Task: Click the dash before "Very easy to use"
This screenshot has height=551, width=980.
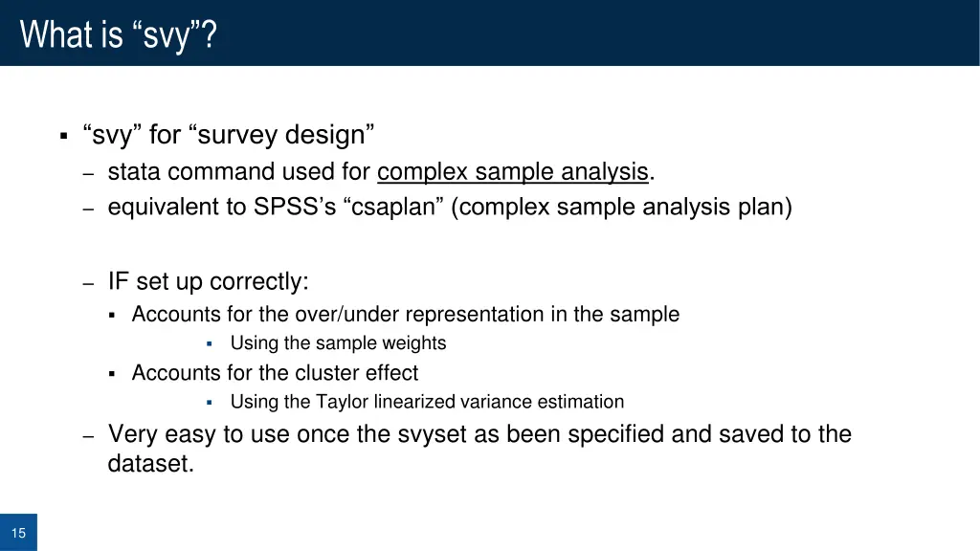Action: [88, 436]
